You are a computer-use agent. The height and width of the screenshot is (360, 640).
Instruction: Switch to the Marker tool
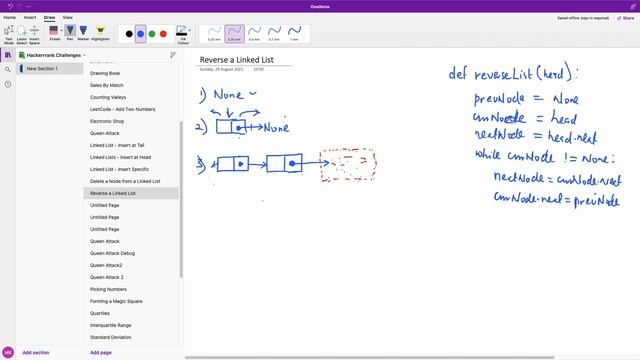pyautogui.click(x=83, y=33)
